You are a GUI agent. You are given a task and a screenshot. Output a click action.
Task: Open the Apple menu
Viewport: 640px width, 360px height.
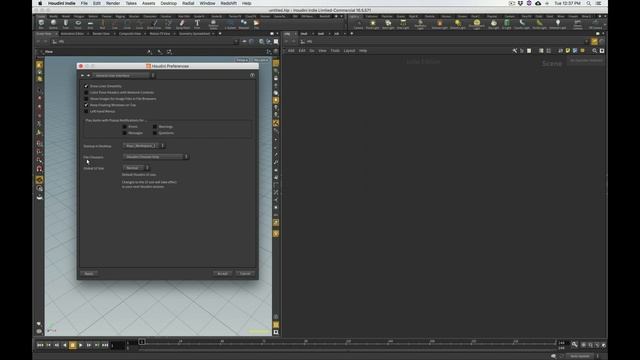[x=40, y=3]
